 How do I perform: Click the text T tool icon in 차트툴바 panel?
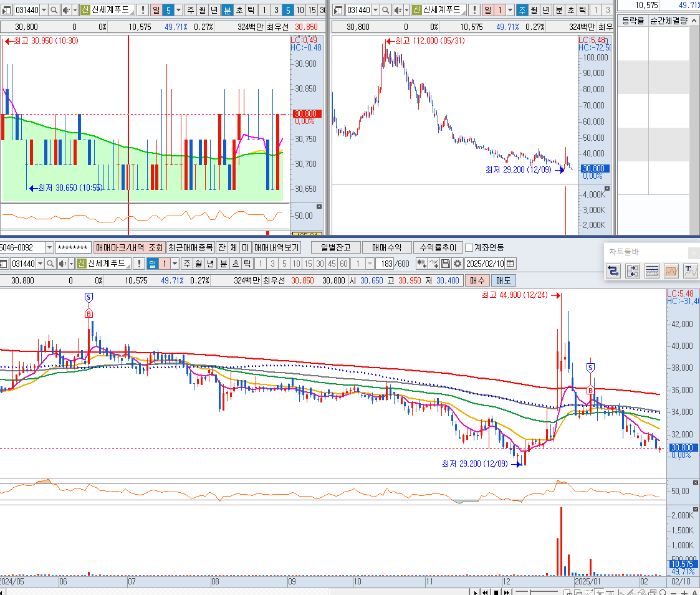(x=690, y=270)
